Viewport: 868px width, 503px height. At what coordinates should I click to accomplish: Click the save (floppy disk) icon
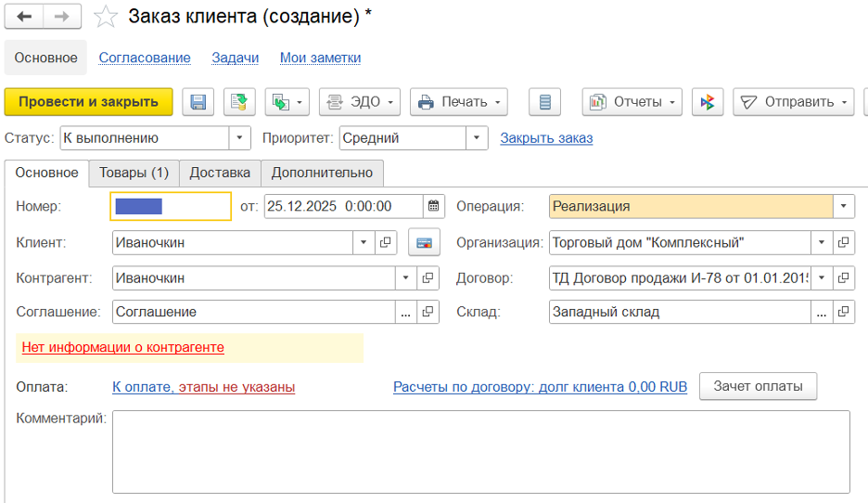[x=198, y=102]
